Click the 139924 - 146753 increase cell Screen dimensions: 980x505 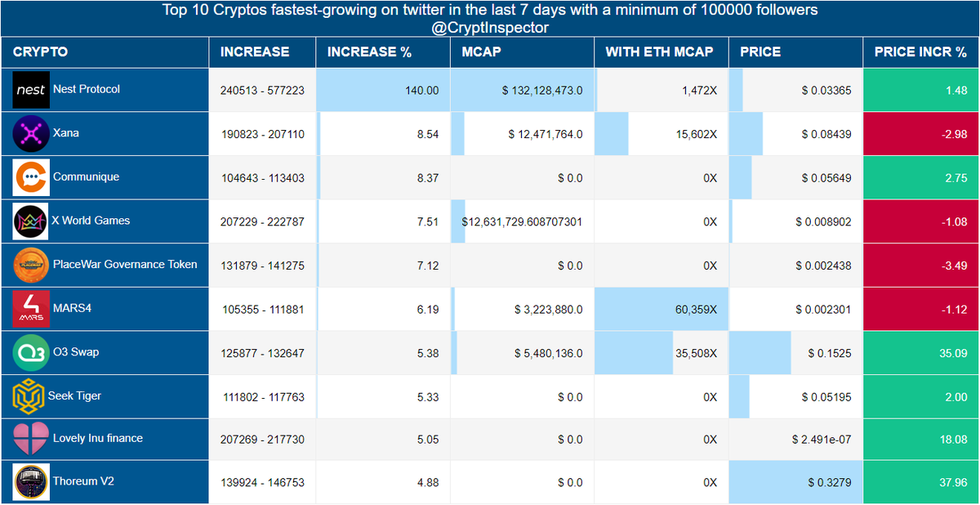[x=262, y=482]
